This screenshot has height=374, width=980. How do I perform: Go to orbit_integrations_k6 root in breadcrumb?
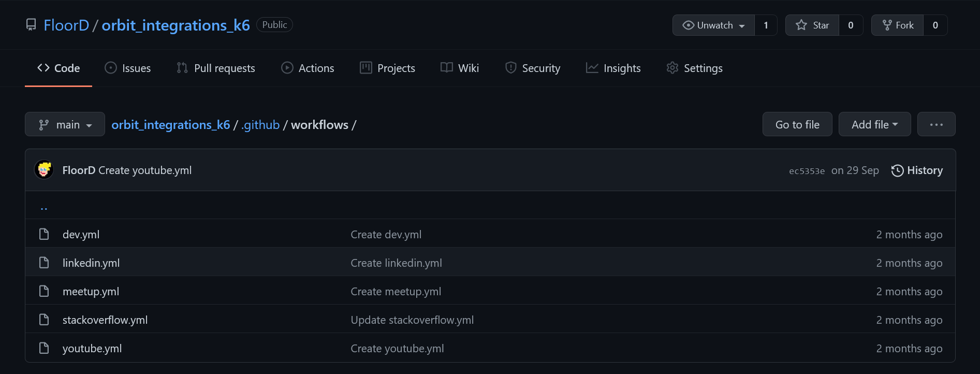[171, 125]
